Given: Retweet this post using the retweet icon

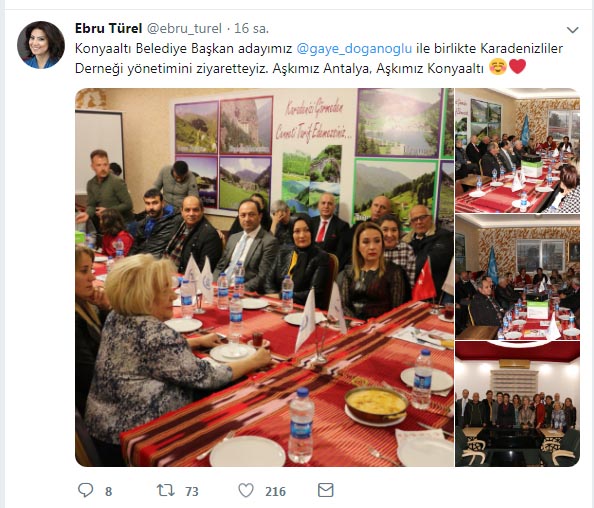Looking at the screenshot, I should pos(166,491).
